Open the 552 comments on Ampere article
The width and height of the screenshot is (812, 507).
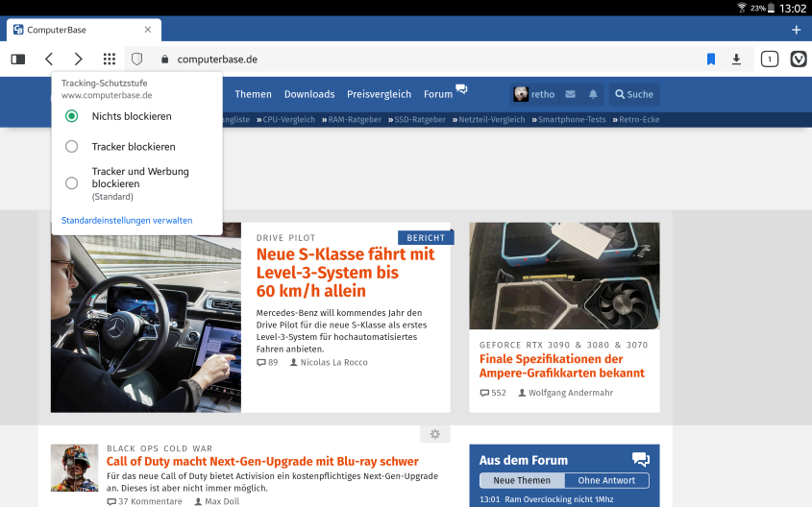[x=492, y=393]
